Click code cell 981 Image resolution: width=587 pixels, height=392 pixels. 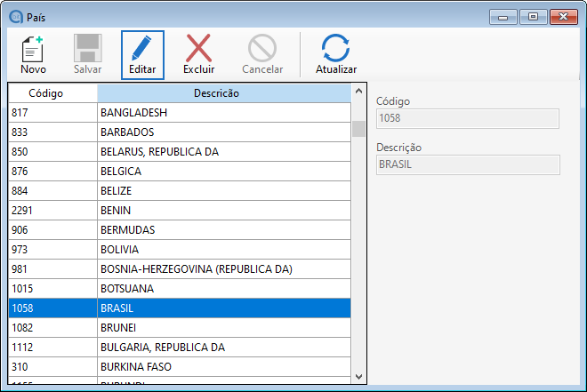point(52,269)
